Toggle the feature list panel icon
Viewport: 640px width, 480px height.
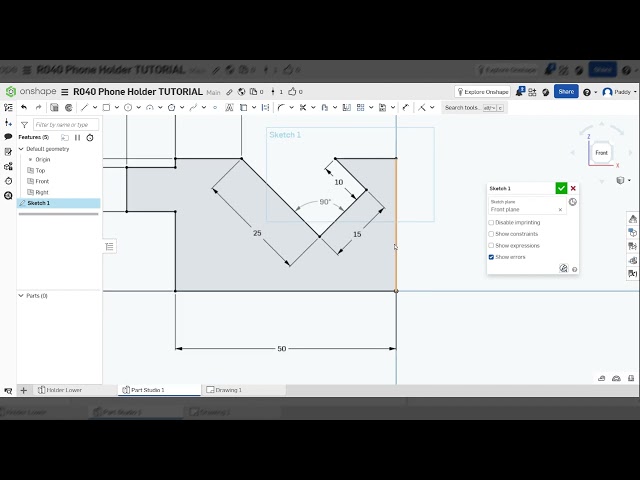[x=8, y=107]
